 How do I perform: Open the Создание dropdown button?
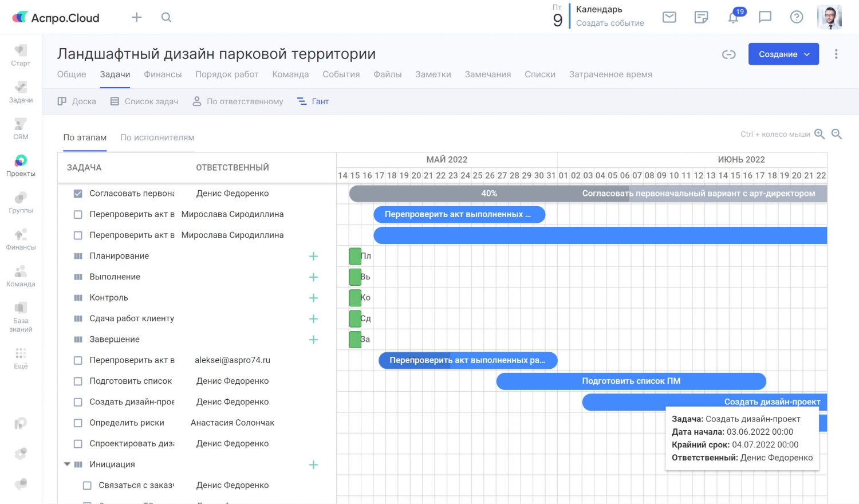coord(783,54)
